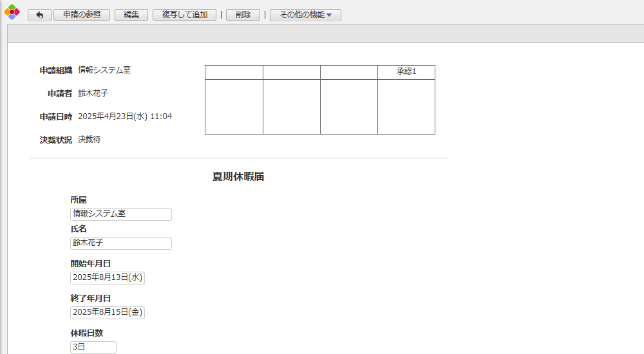Click the 決裁待 status text
This screenshot has width=644, height=354.
coord(90,140)
